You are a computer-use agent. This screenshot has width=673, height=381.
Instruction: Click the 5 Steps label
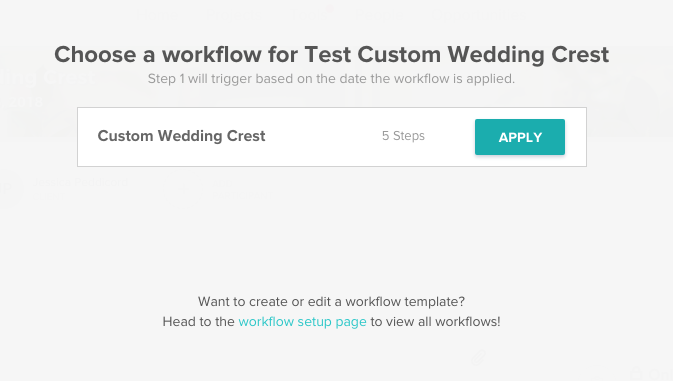(403, 136)
